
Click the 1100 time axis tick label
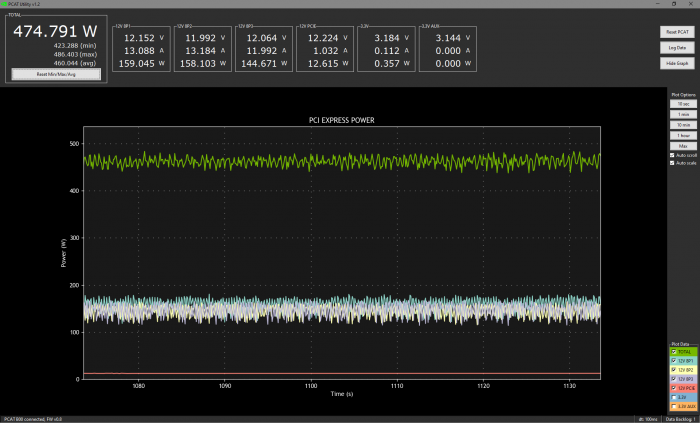[311, 386]
